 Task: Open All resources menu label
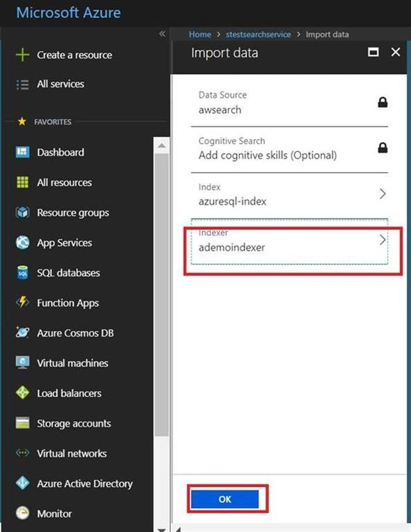[64, 183]
